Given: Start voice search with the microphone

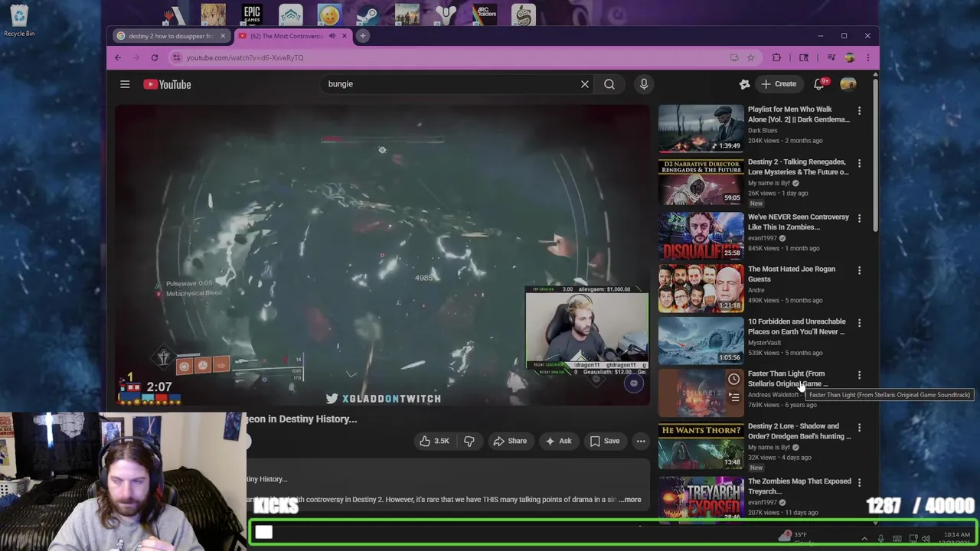Looking at the screenshot, I should (644, 84).
